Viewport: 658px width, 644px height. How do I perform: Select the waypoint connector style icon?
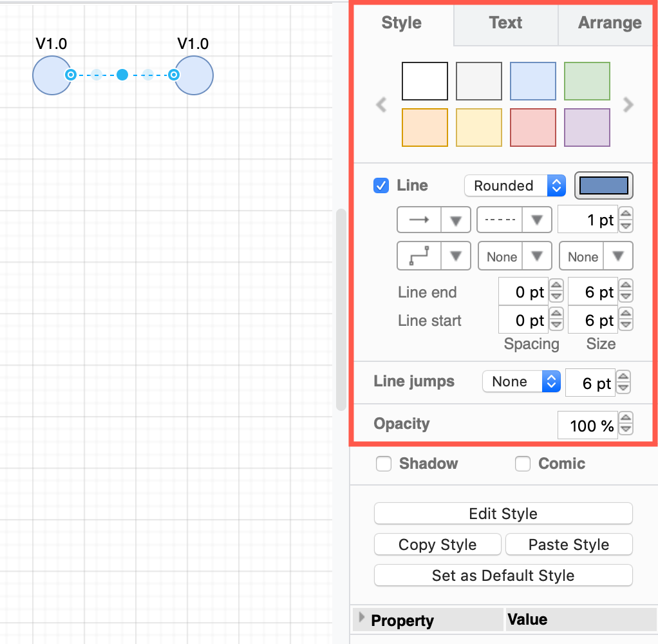[x=418, y=256]
